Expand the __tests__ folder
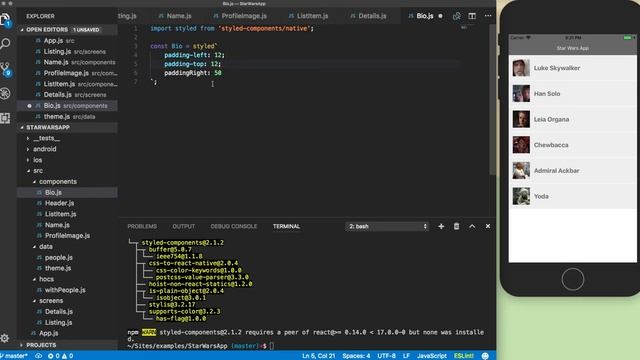The width and height of the screenshot is (640, 360). (67, 138)
